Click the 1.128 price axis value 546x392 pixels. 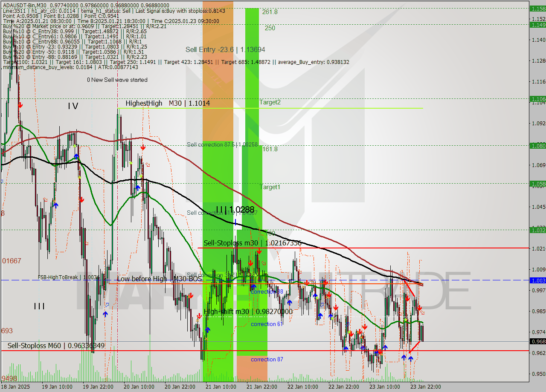point(539,61)
